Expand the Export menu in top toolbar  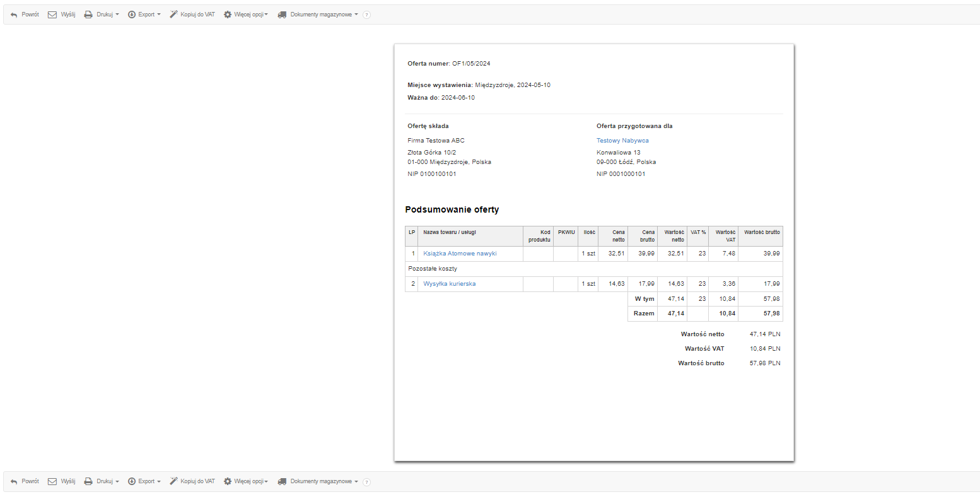tap(144, 15)
